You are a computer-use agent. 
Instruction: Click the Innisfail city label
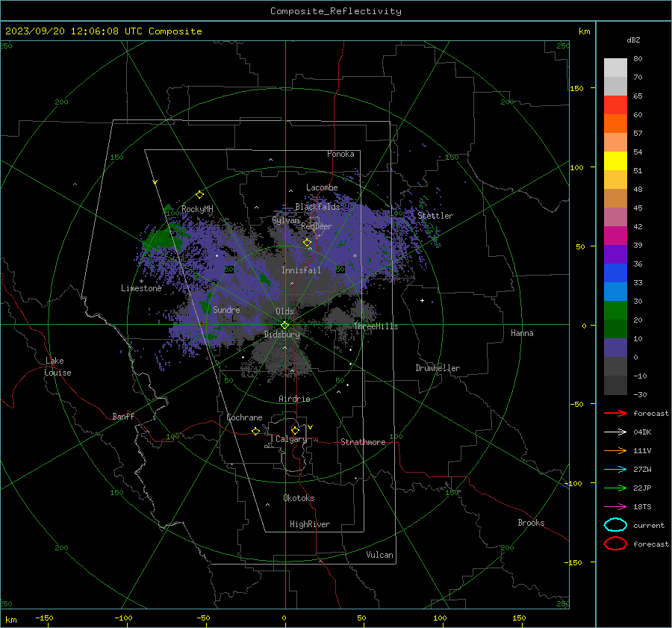[301, 270]
